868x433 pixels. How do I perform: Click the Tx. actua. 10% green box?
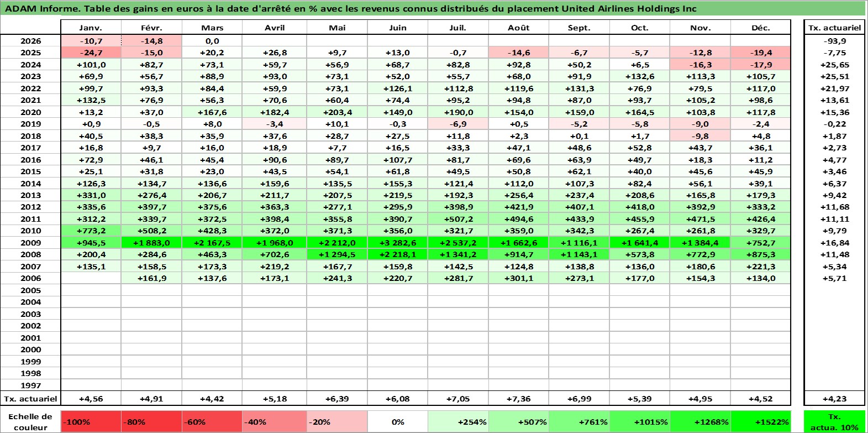(834, 422)
